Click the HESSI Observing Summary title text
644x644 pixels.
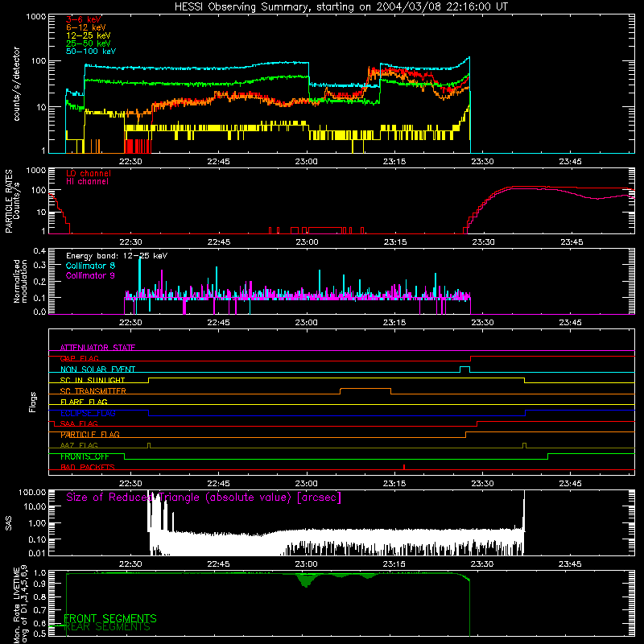point(341,7)
